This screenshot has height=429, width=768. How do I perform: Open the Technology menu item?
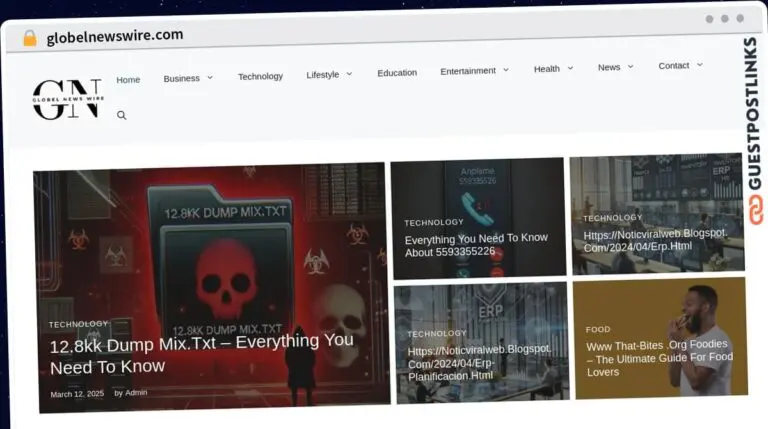point(260,76)
